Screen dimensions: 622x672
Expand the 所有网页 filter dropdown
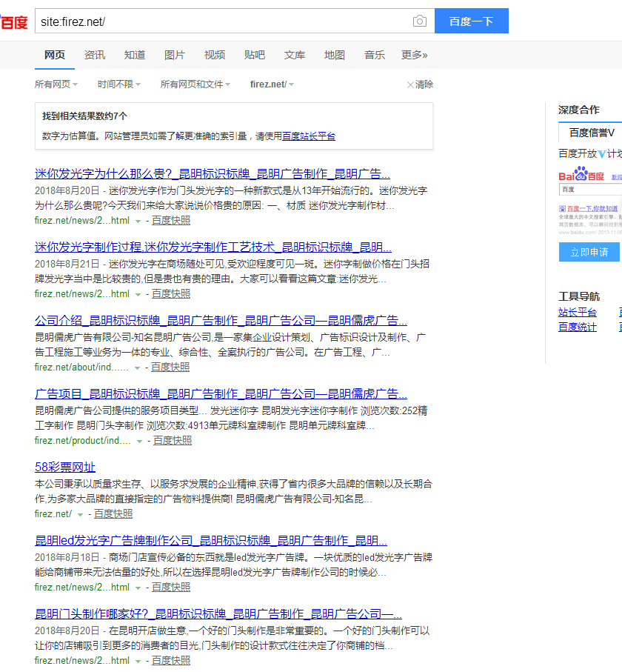(56, 84)
